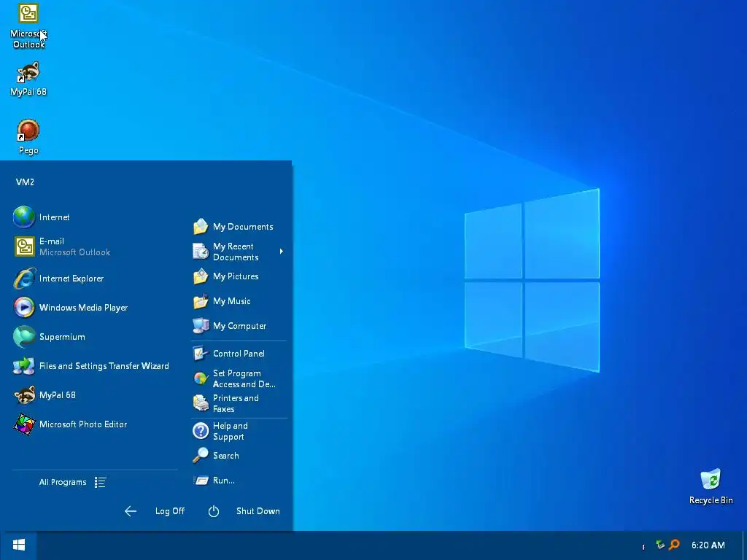
Task: Click the VM2 user name
Action: pyautogui.click(x=25, y=182)
